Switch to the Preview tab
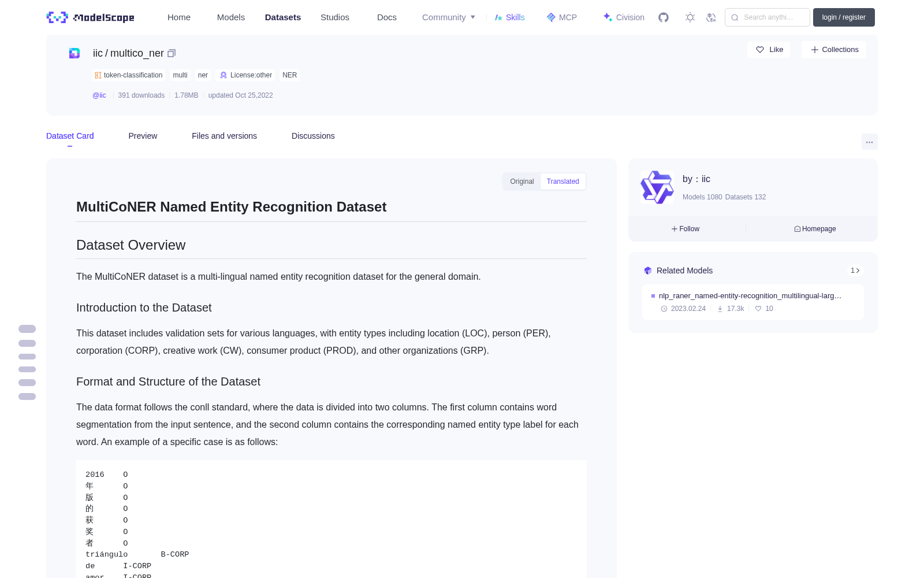The height and width of the screenshot is (578, 924). point(143,136)
